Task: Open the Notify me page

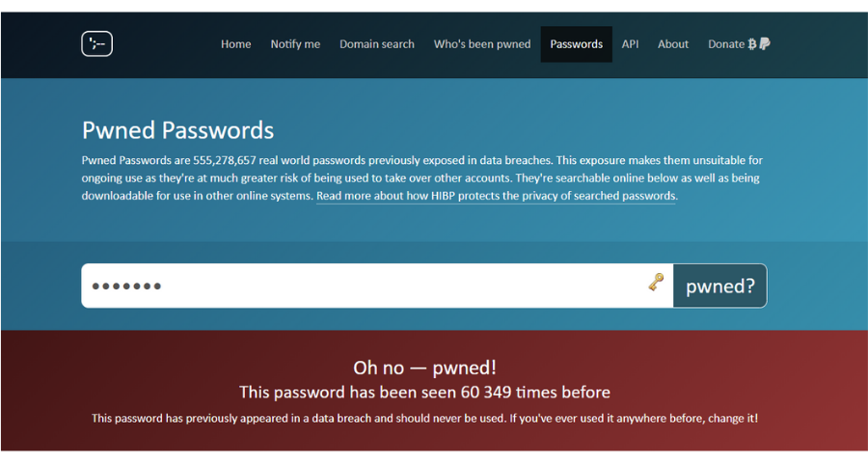Action: (x=295, y=44)
